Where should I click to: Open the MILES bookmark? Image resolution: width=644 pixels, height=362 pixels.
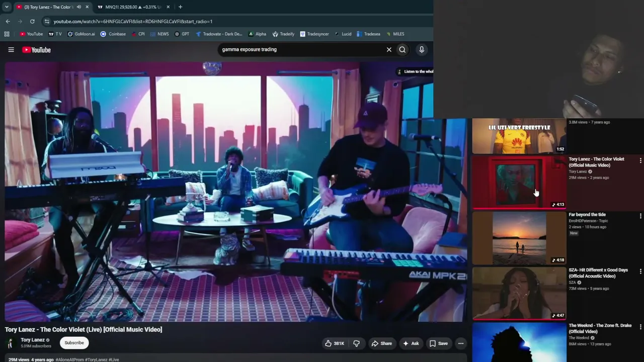(x=395, y=34)
